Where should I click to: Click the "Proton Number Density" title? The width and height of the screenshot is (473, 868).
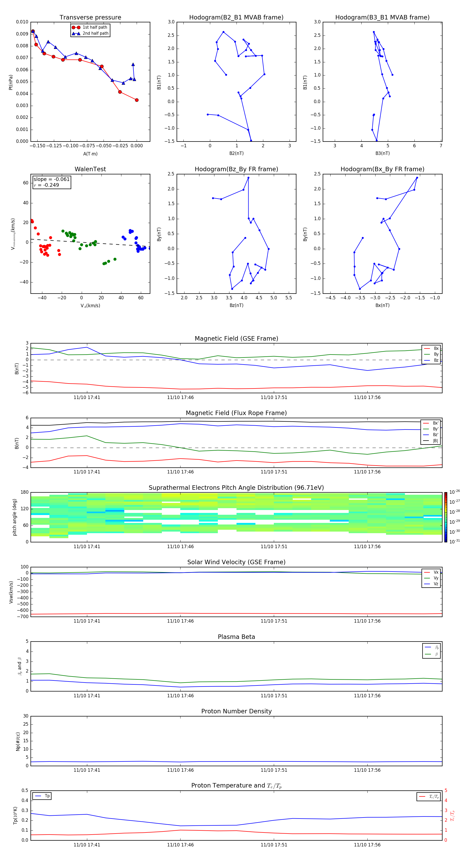(x=236, y=711)
